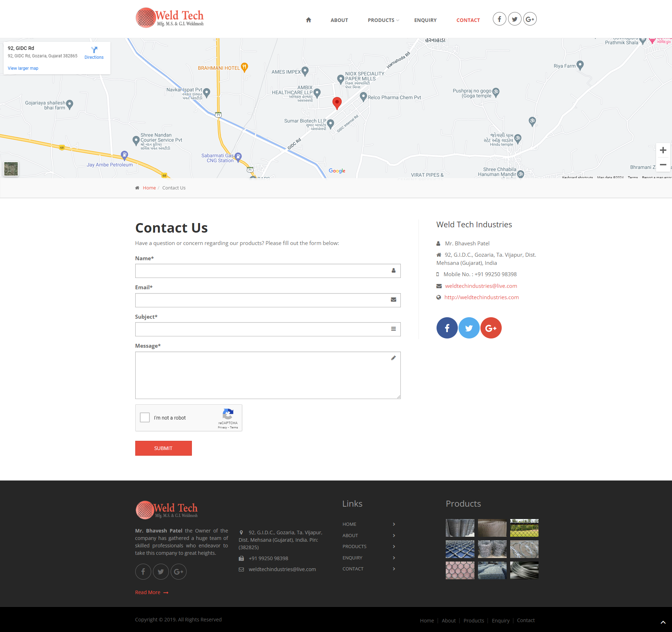Viewport: 672px width, 632px height.
Task: Check the I'm not a robot box
Action: pos(144,417)
